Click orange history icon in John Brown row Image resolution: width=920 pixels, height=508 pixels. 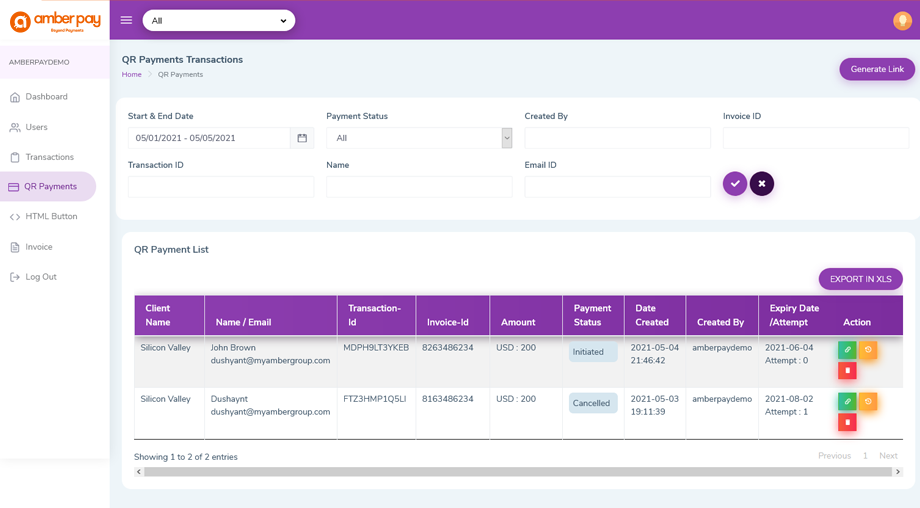point(867,350)
